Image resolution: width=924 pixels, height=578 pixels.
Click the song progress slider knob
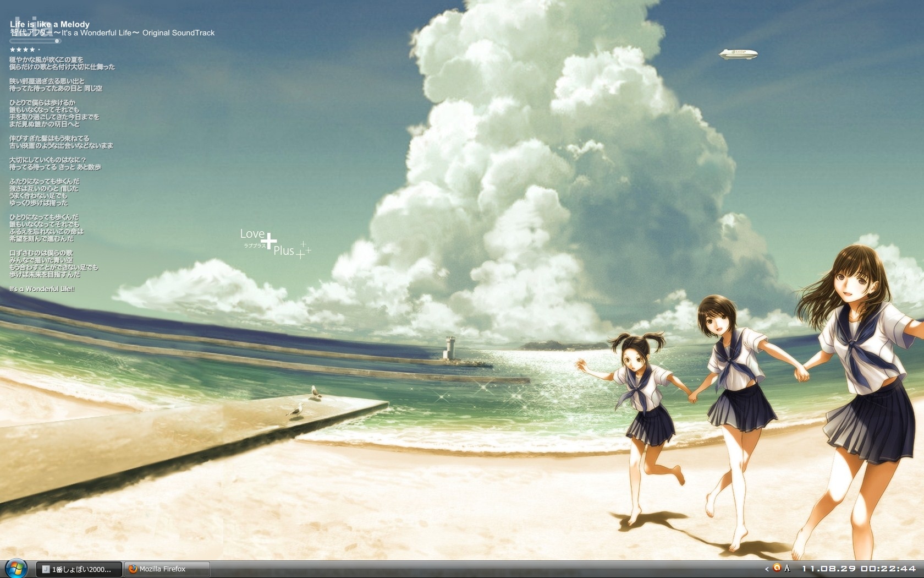pos(57,41)
